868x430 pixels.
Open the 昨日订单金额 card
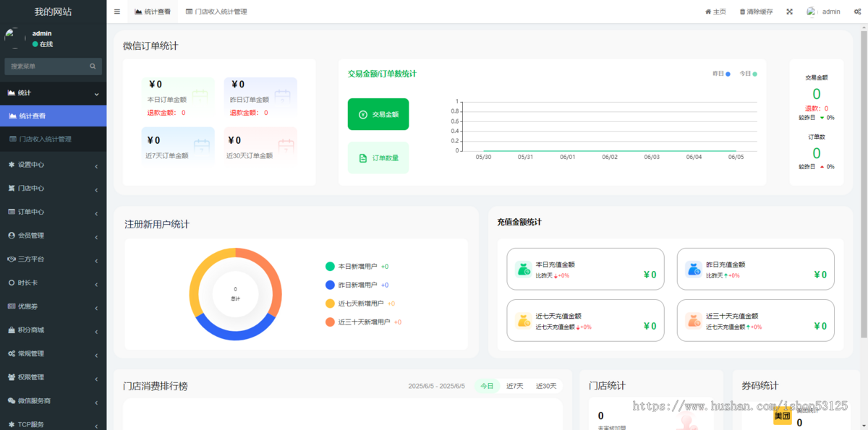pos(260,98)
